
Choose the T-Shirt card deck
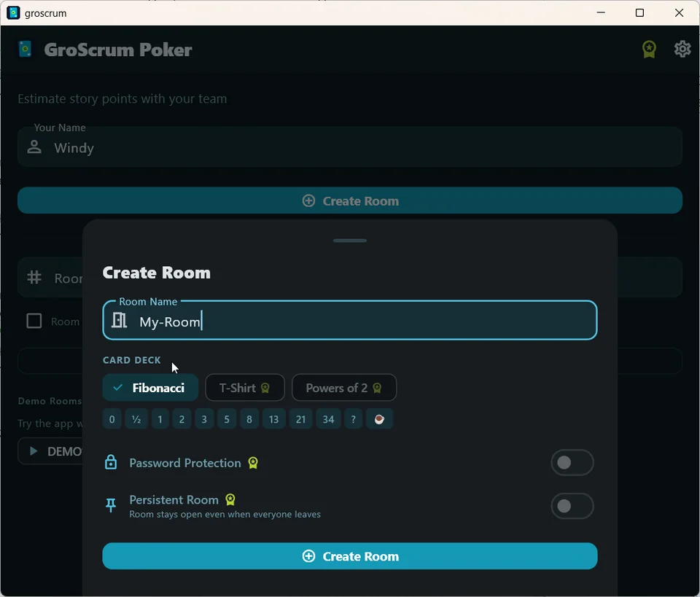coord(245,388)
